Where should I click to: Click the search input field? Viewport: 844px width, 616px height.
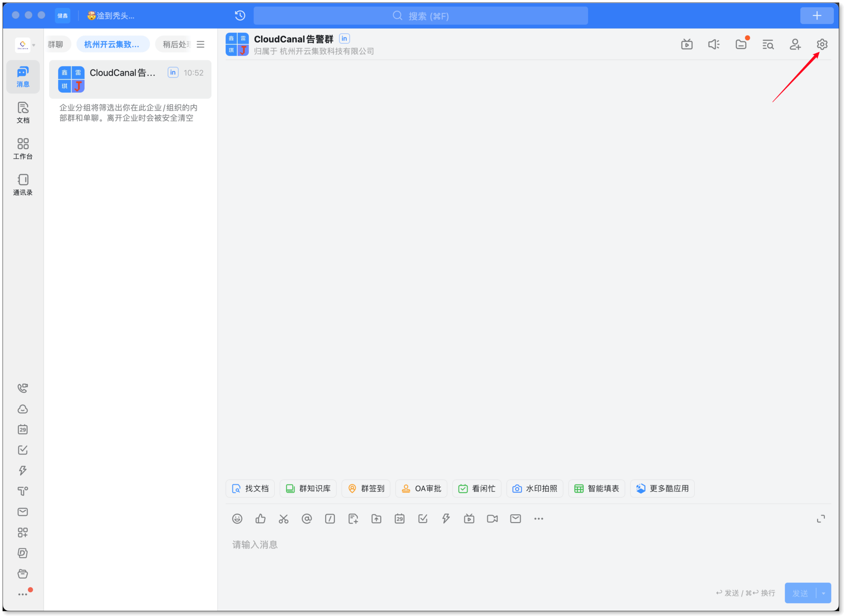click(x=420, y=16)
